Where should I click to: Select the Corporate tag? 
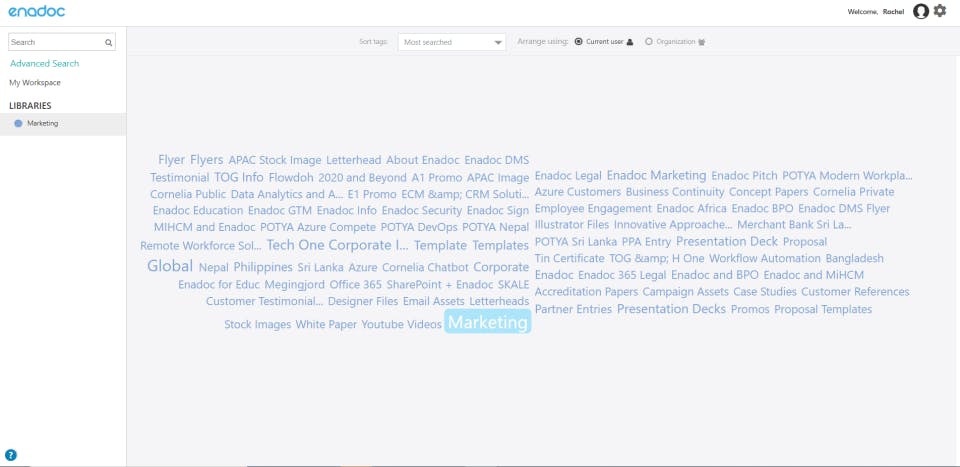click(501, 267)
